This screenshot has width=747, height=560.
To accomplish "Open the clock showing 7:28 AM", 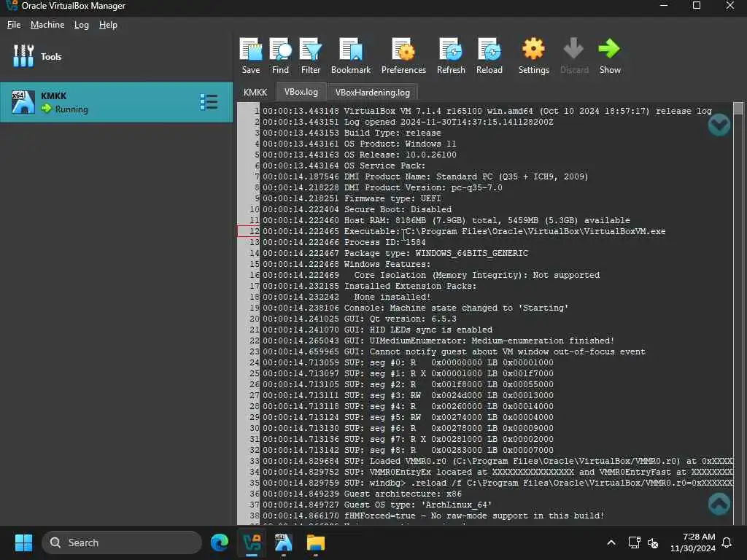I will pyautogui.click(x=693, y=542).
